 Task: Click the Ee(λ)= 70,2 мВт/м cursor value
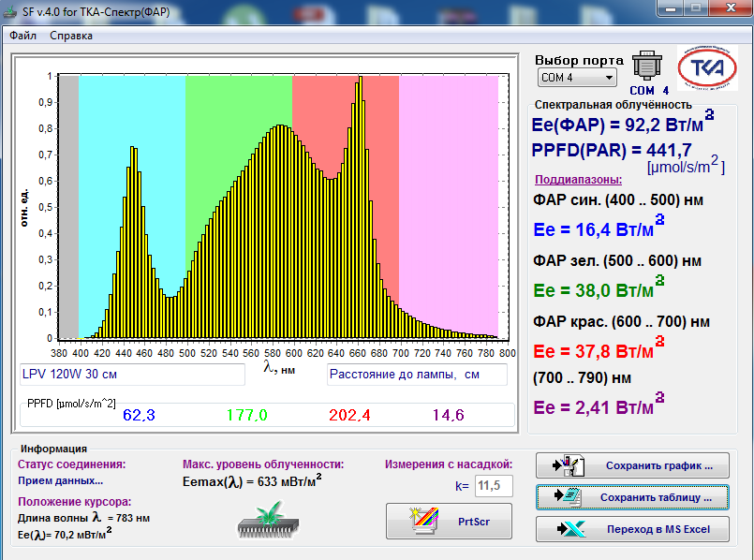65,534
